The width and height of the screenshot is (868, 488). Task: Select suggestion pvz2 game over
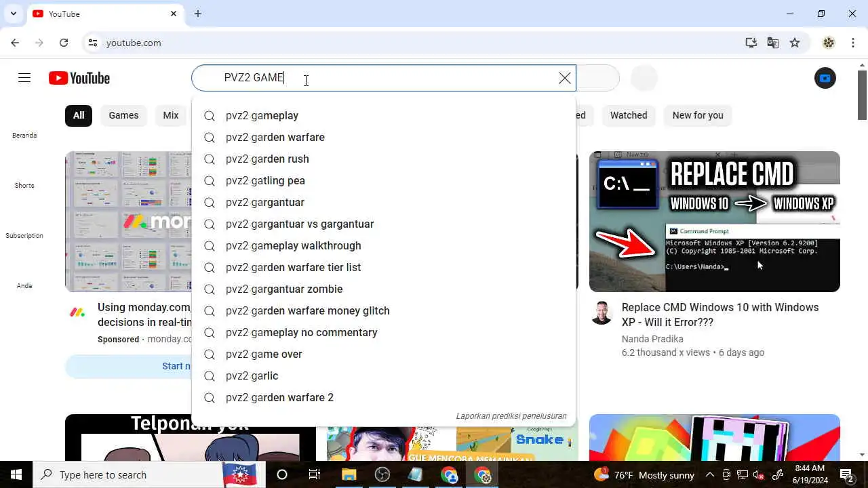384,354
